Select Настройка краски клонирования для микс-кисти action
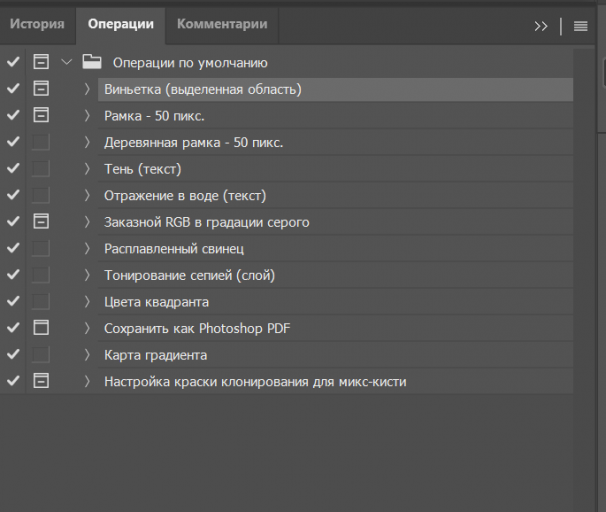The height and width of the screenshot is (512, 606). [x=335, y=381]
